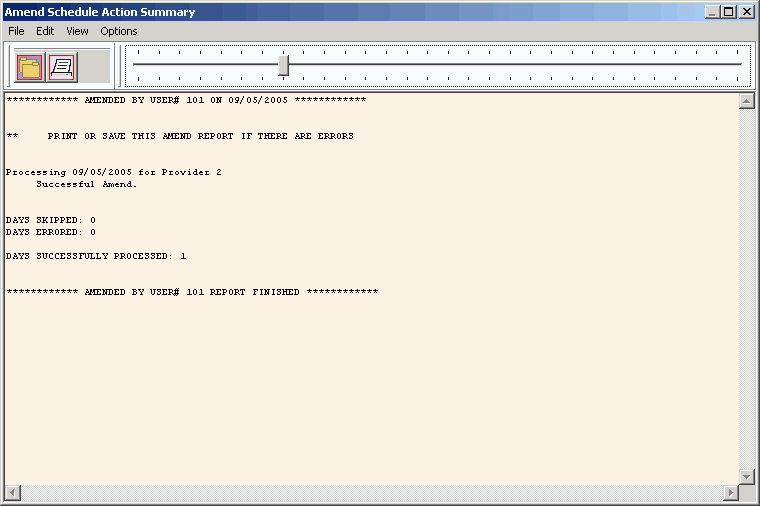Click the 'DAYS ERRORED: 0' line
Screen dimensions: 760x506
pyautogui.click(x=51, y=232)
